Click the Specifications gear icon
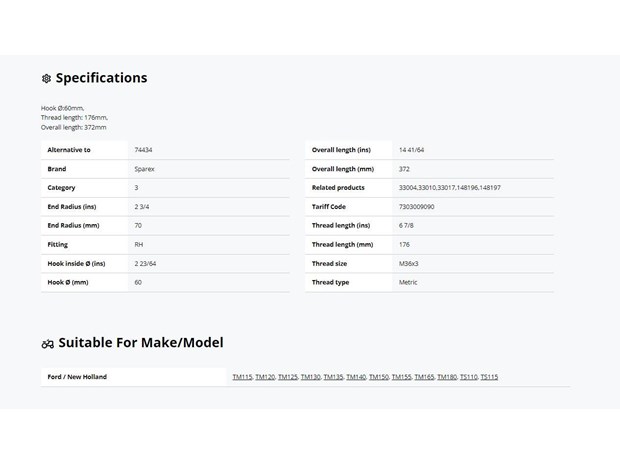 (x=46, y=78)
